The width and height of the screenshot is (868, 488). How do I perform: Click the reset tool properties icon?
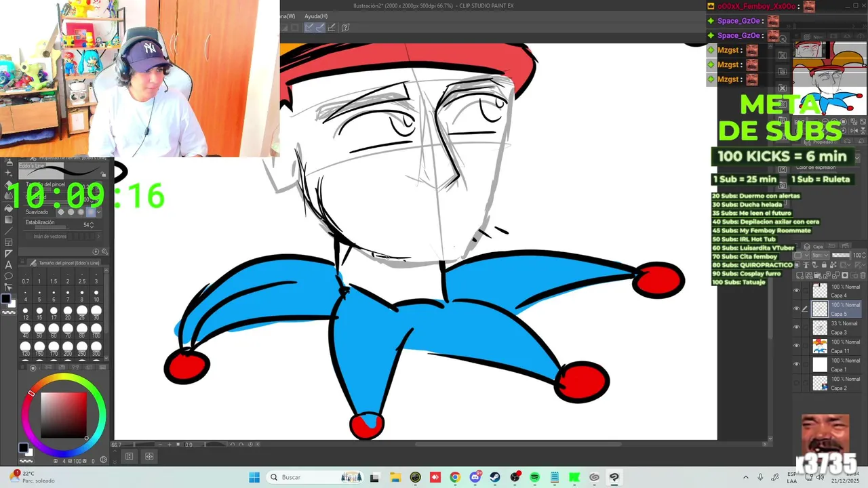click(96, 251)
